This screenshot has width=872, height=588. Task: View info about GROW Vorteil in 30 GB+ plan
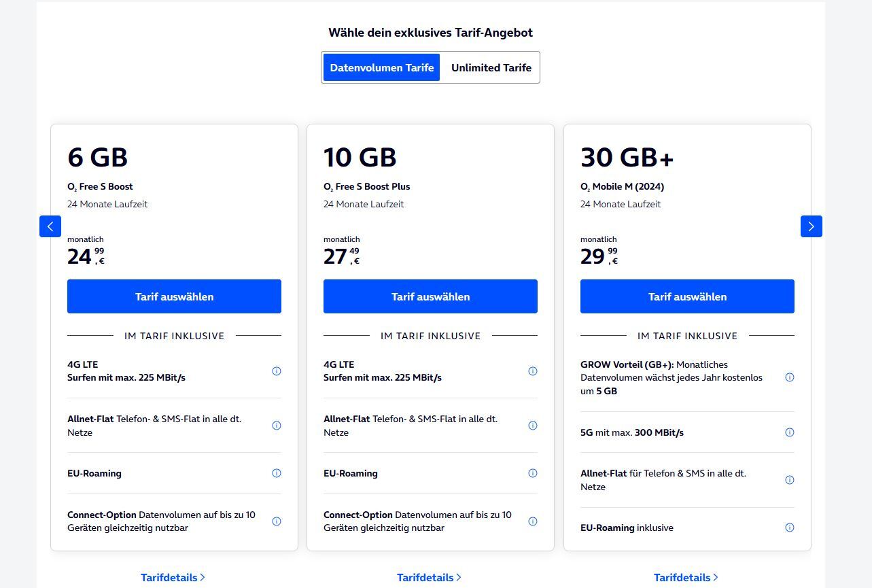point(790,377)
